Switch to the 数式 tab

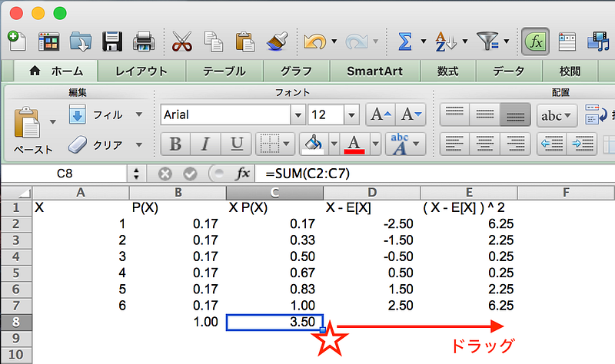pyautogui.click(x=448, y=71)
